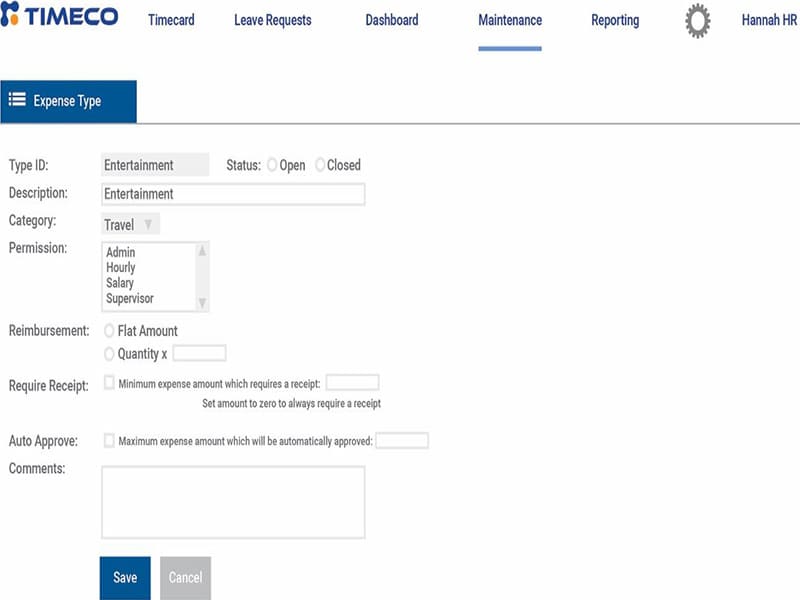Click the Expense Type section tab
This screenshot has height=600, width=800.
tap(68, 102)
